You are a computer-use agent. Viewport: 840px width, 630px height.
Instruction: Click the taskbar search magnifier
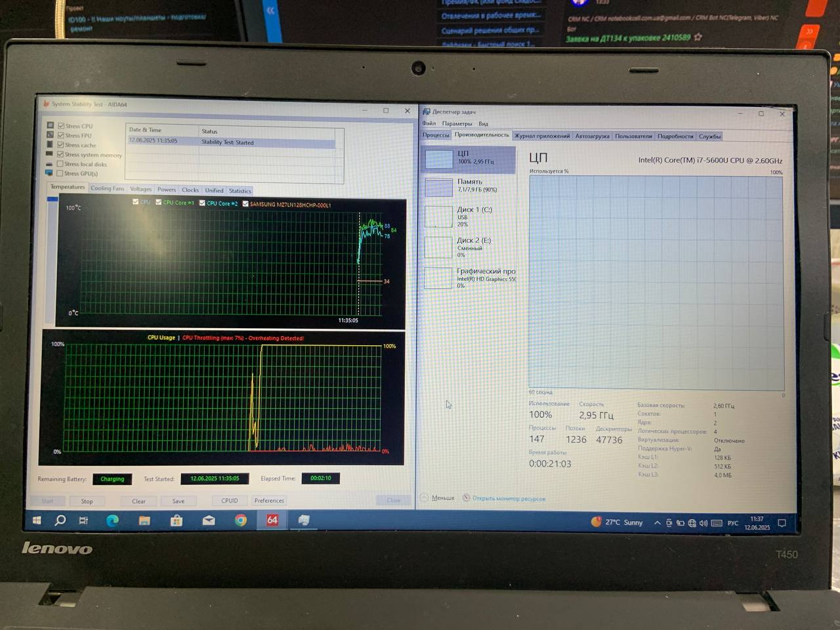60,520
